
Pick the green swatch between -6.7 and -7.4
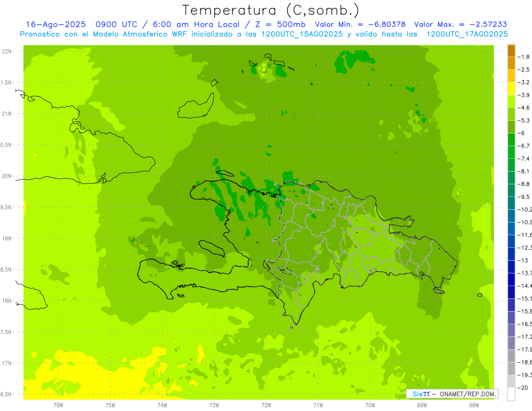coord(511,152)
